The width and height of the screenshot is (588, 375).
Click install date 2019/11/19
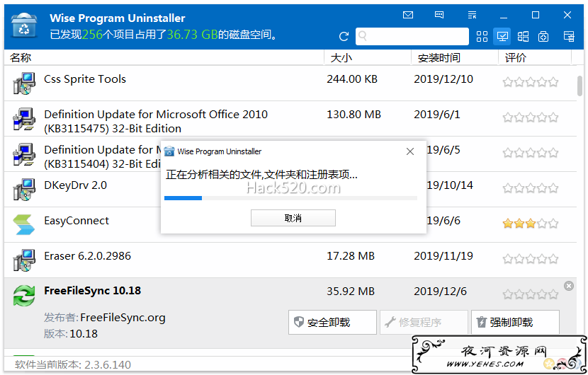pos(443,256)
